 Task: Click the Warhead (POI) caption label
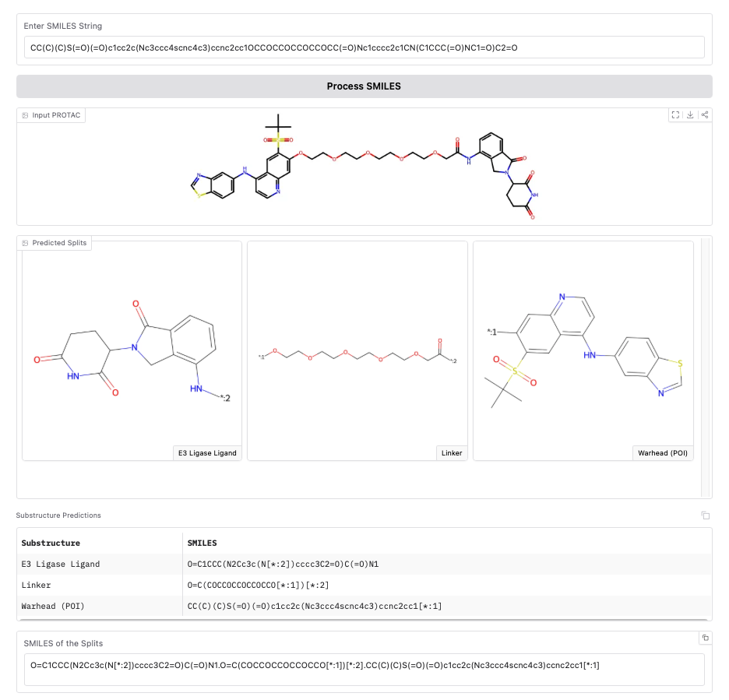pos(663,453)
